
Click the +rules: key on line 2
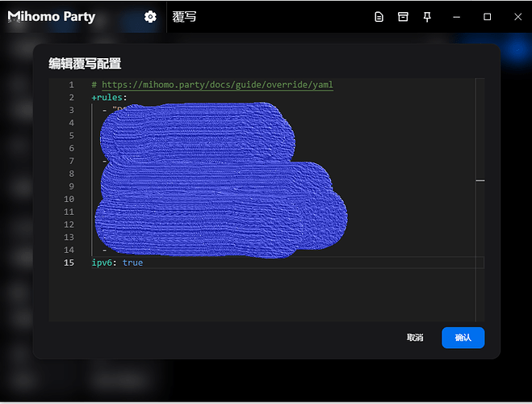[x=109, y=98]
